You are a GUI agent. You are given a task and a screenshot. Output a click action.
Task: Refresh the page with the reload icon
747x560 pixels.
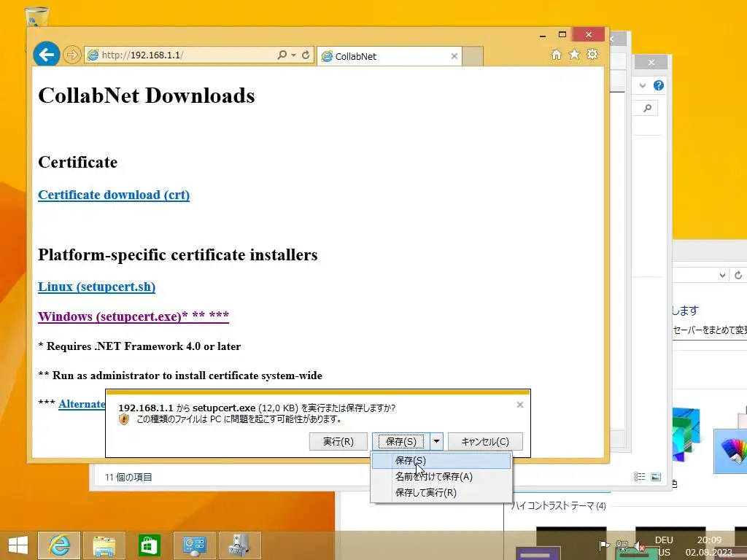click(x=306, y=55)
